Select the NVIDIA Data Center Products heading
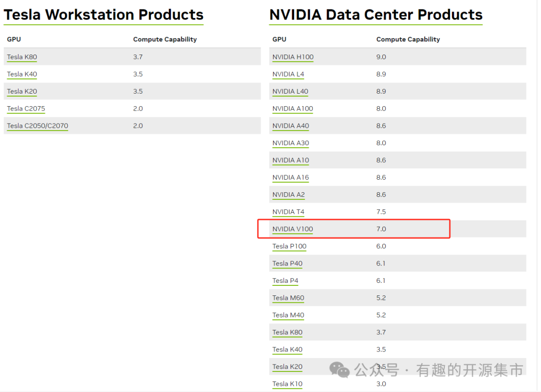 376,15
